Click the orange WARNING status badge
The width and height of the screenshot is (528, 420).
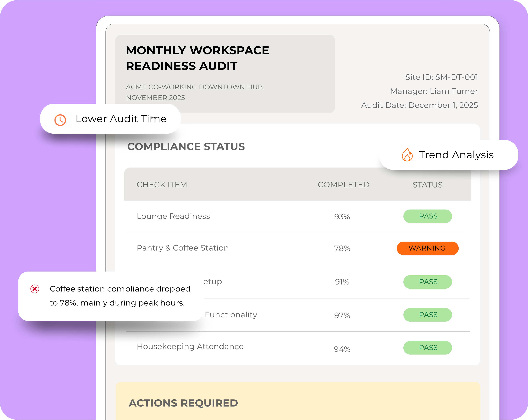point(427,248)
